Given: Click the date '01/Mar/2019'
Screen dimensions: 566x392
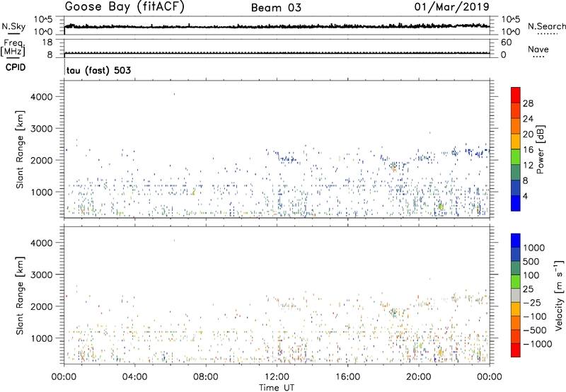Looking at the screenshot, I should (451, 7).
